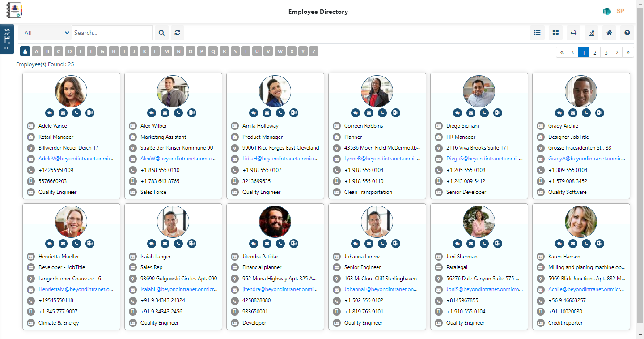Open the All category dropdown

tap(45, 33)
